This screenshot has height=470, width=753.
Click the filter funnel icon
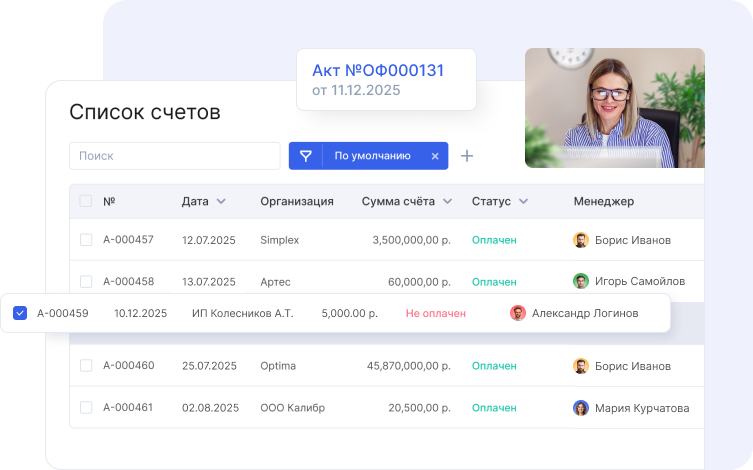tap(306, 156)
